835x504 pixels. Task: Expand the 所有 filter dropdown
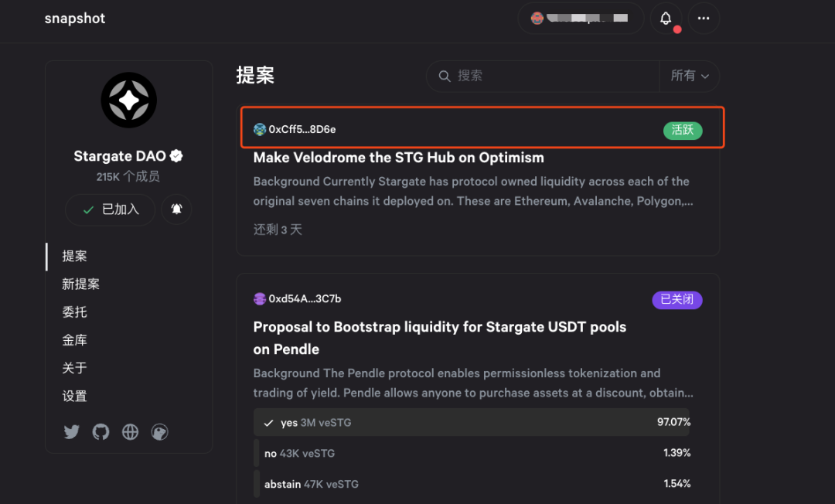pos(689,76)
